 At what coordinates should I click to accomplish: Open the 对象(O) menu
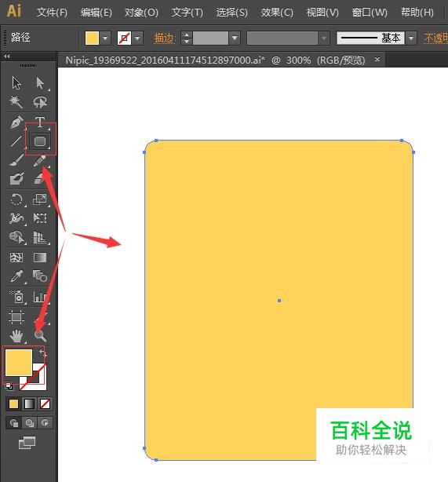click(141, 13)
